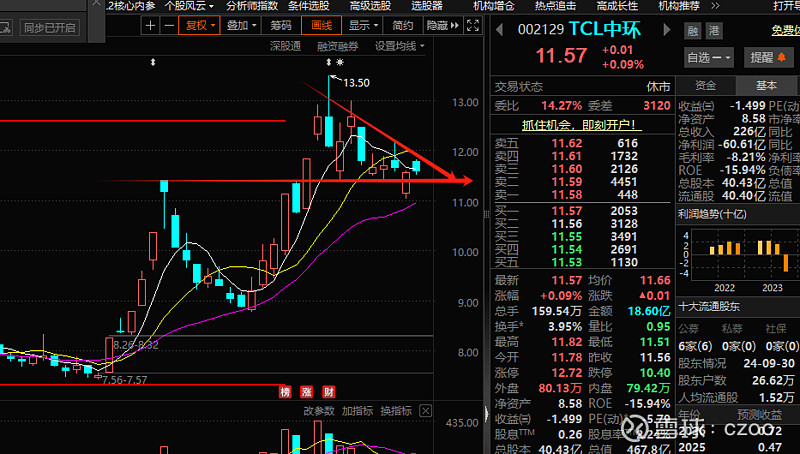
Task: Click the 榜 badge below the chart
Action: tap(285, 392)
